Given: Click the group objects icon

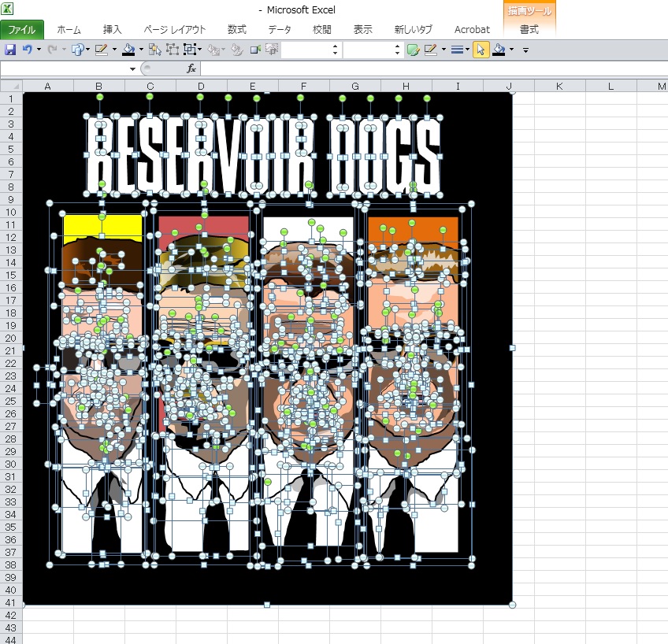Looking at the screenshot, I should click(172, 50).
